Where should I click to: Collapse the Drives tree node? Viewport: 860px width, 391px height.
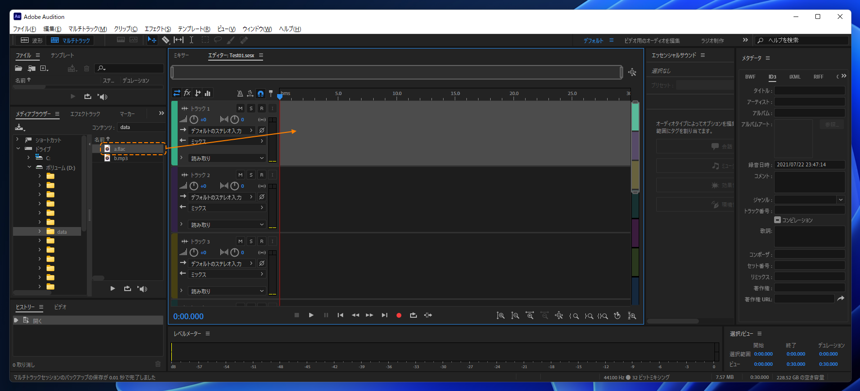(x=18, y=149)
